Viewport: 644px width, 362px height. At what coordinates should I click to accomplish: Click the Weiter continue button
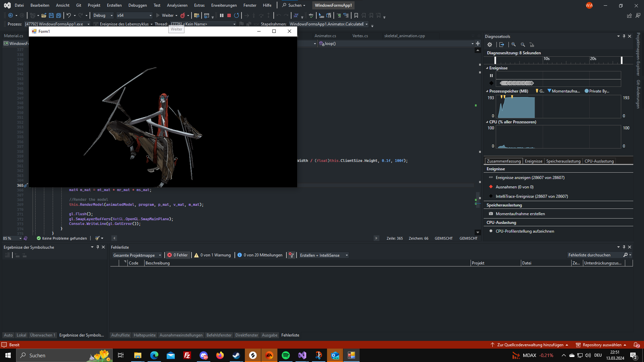pos(167,15)
